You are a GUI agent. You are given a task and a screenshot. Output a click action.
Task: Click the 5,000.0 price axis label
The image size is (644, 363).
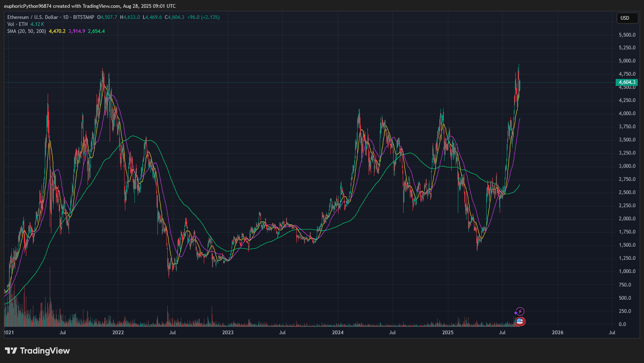pyautogui.click(x=627, y=61)
